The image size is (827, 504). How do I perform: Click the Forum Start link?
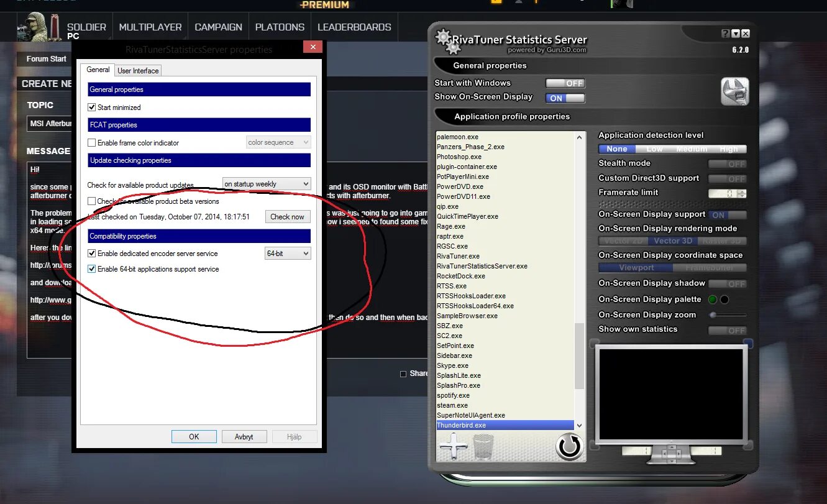[46, 59]
